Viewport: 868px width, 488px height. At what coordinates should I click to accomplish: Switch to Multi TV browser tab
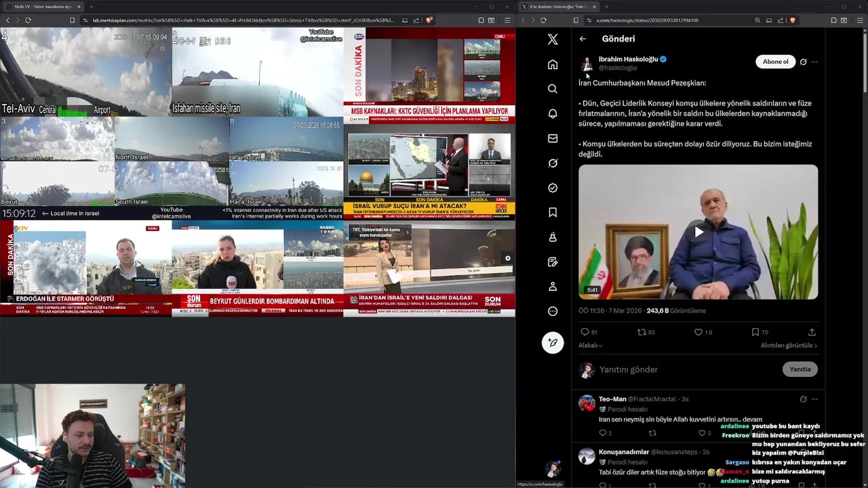[43, 7]
